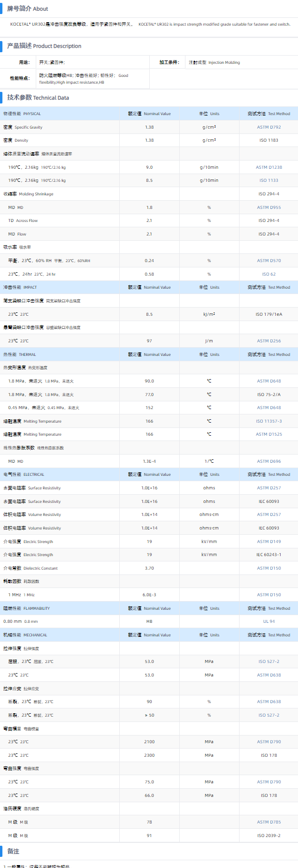Viewport: 298px width, 868px height.
Task: Open the ASTM D570 water absorption link
Action: [x=269, y=261]
